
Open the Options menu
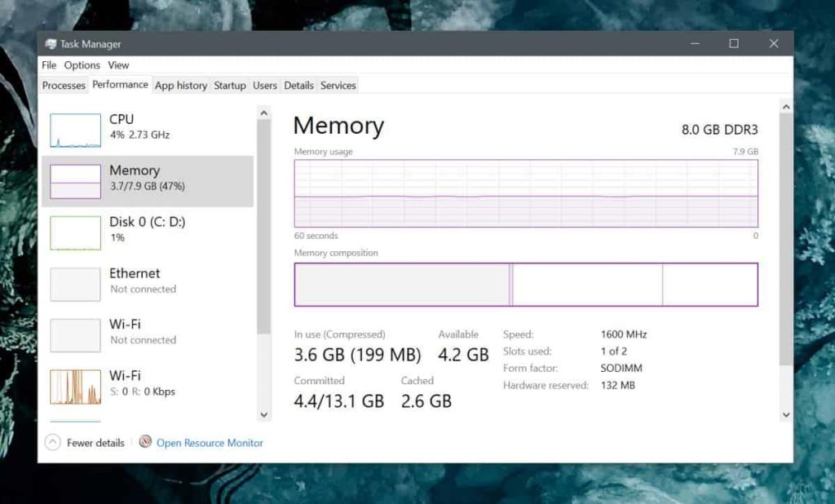coord(82,65)
